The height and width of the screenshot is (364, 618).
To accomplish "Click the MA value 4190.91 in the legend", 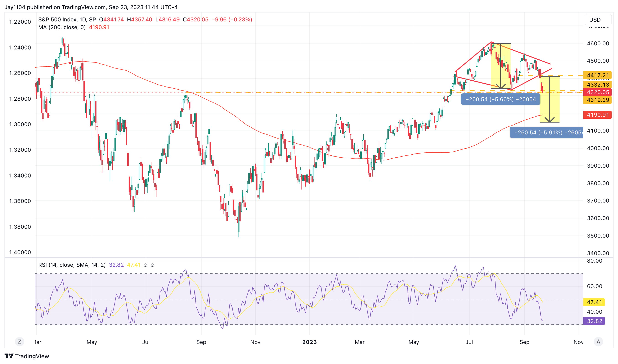I will coord(99,27).
